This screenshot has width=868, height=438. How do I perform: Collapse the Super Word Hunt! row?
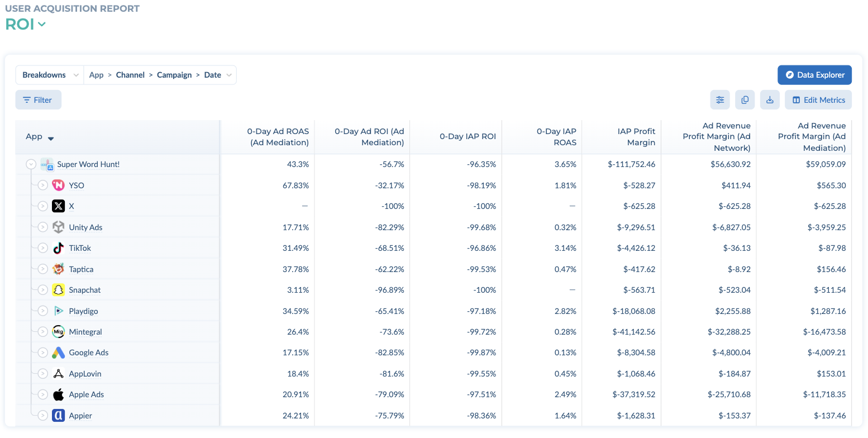[31, 164]
